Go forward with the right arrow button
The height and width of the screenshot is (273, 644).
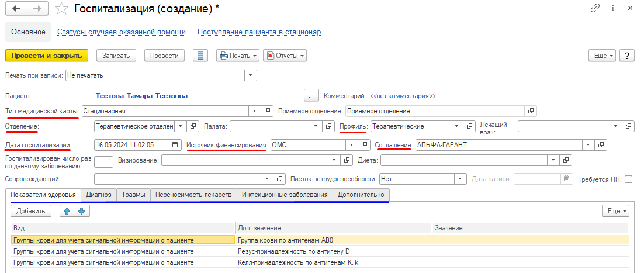37,8
